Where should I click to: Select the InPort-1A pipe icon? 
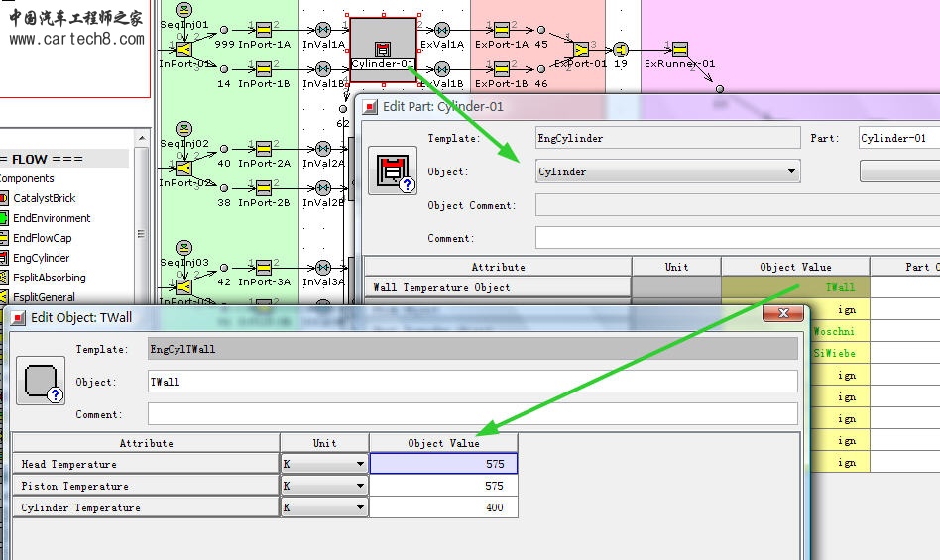click(x=264, y=30)
